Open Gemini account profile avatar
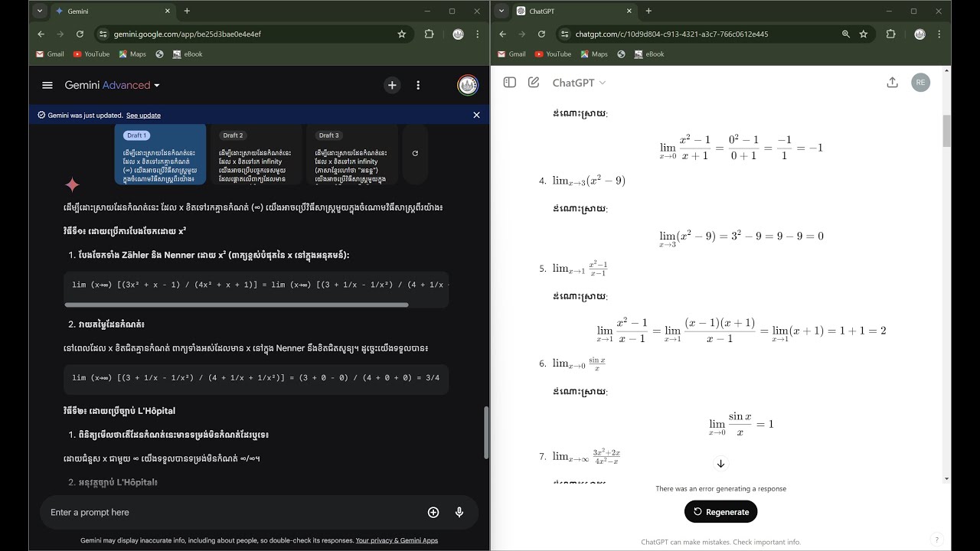This screenshot has width=980, height=551. tap(468, 85)
